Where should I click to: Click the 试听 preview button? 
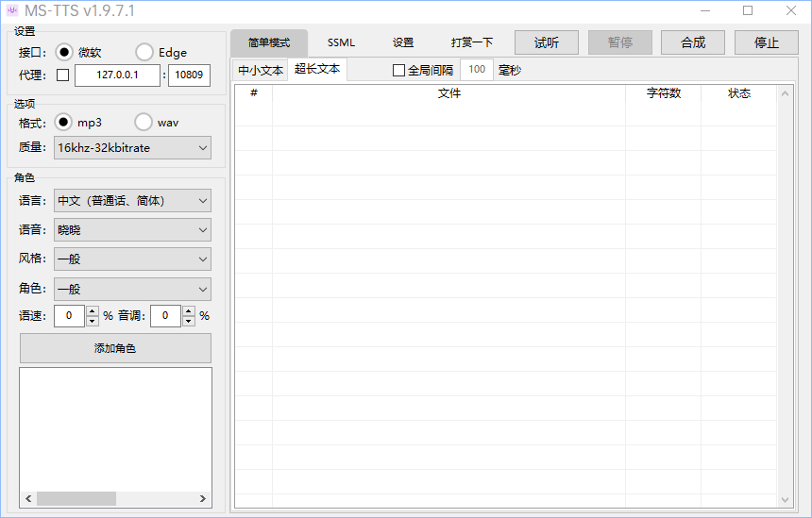[x=547, y=42]
